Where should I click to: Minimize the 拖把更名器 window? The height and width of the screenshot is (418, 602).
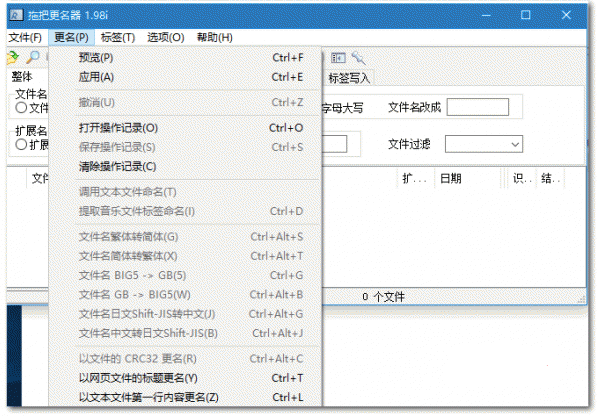[486, 15]
